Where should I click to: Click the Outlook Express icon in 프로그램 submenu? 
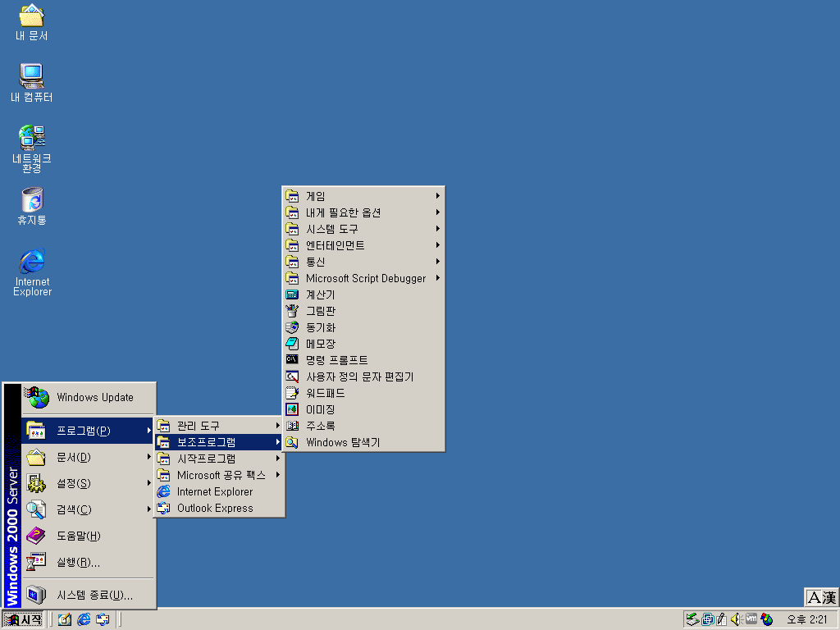click(x=163, y=508)
